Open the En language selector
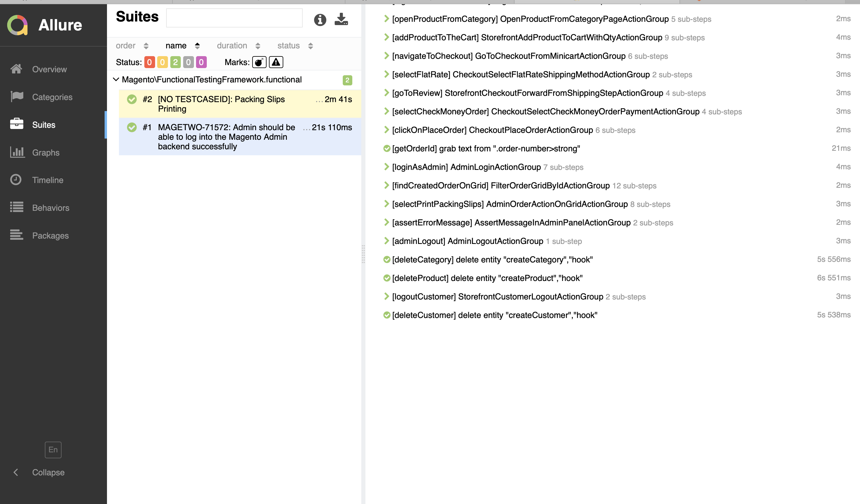Viewport: 860px width, 504px height. tap(53, 449)
